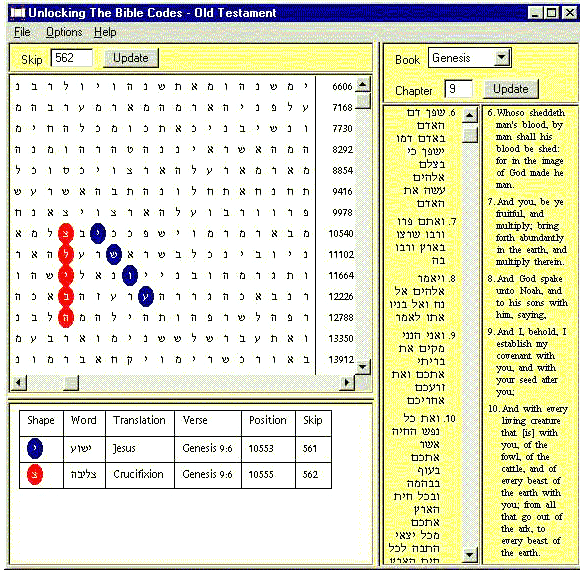580x570 pixels.
Task: Click row position number 6606
Action: tap(342, 87)
